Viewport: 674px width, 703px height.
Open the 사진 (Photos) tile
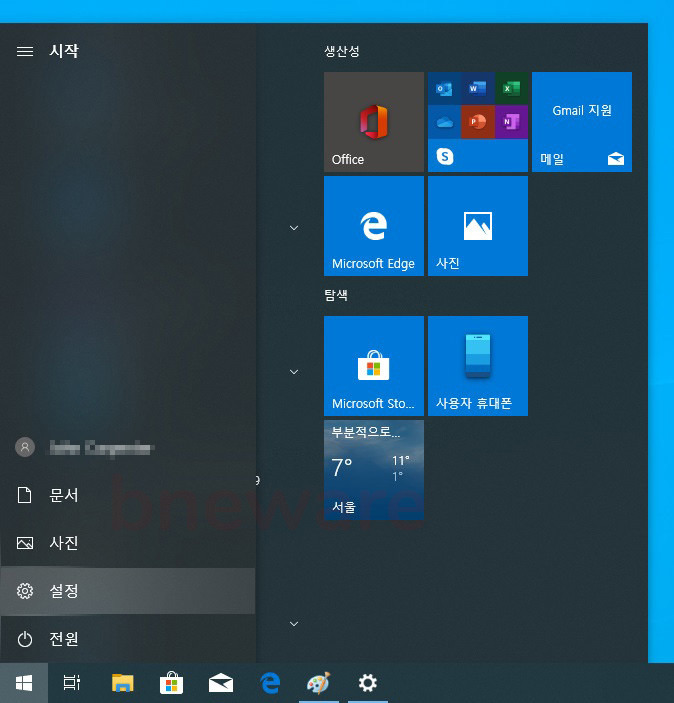(x=478, y=226)
